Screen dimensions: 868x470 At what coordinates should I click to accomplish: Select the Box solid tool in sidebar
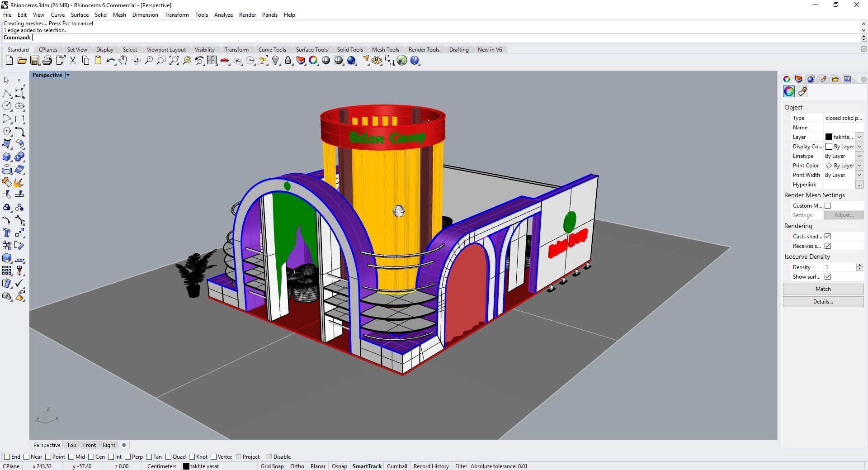tap(7, 157)
